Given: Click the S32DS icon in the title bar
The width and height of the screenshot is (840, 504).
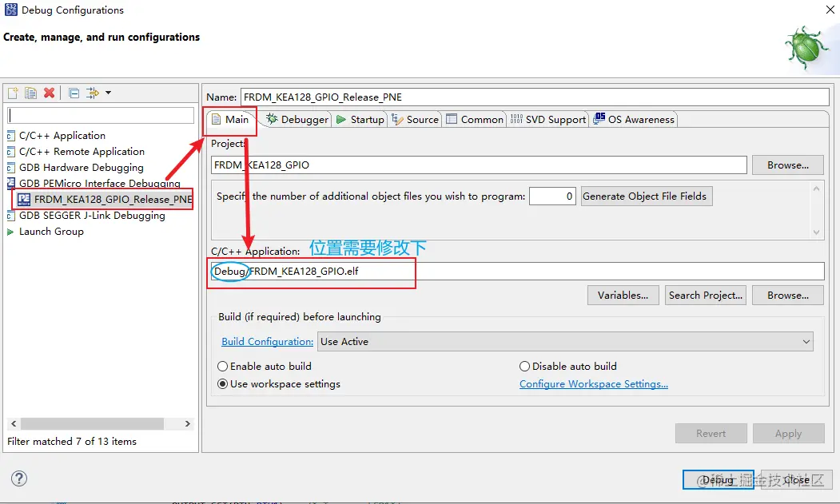Looking at the screenshot, I should pos(10,10).
